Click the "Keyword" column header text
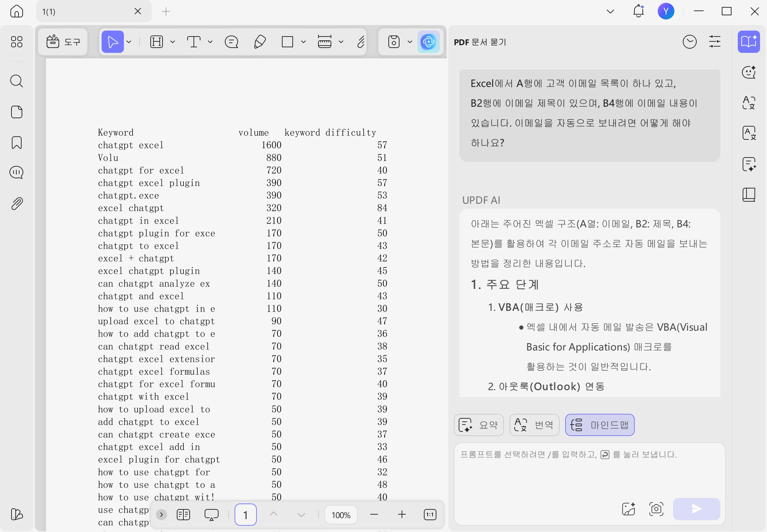The image size is (767, 532). [x=116, y=132]
